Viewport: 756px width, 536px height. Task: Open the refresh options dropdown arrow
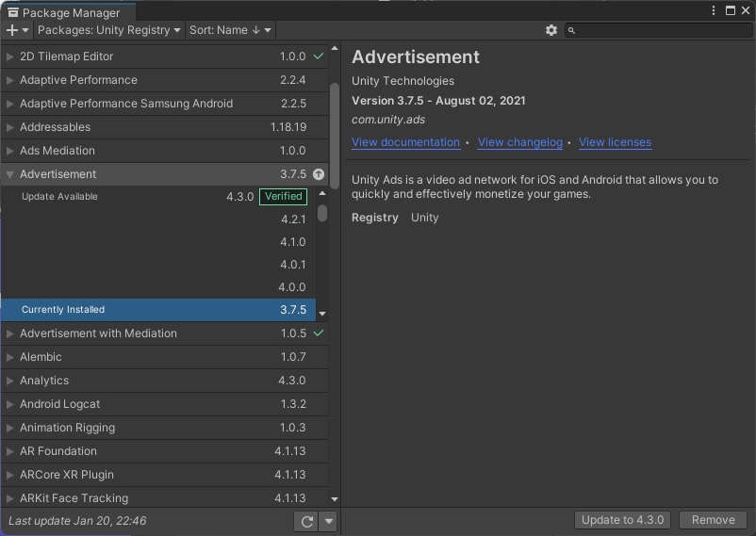329,521
